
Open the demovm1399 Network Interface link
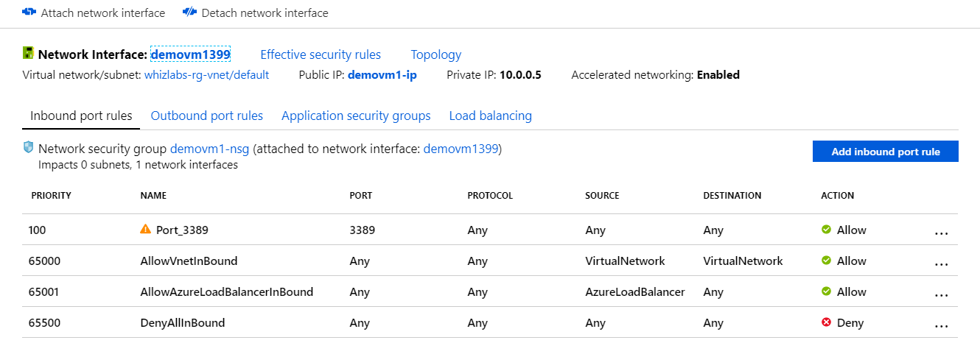(x=191, y=54)
